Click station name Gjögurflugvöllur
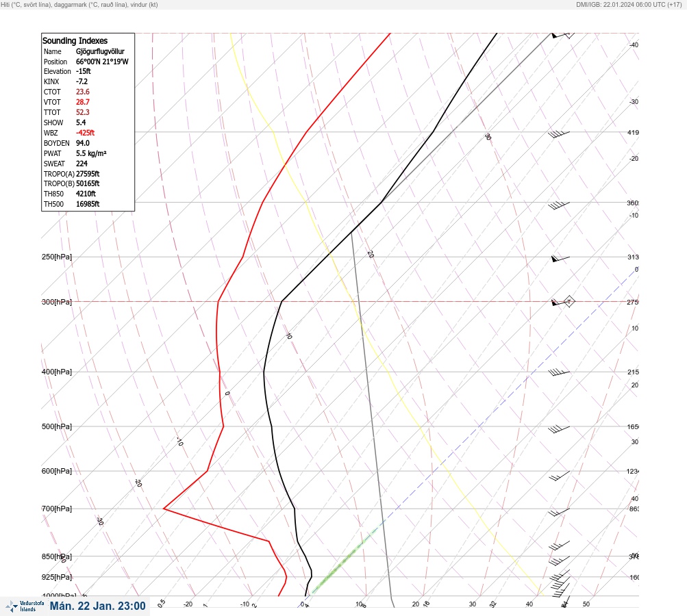The height and width of the screenshot is (616, 687). pos(100,51)
